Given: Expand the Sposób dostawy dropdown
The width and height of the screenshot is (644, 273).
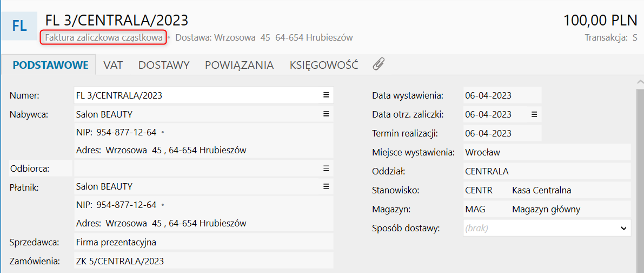Looking at the screenshot, I should 623,229.
